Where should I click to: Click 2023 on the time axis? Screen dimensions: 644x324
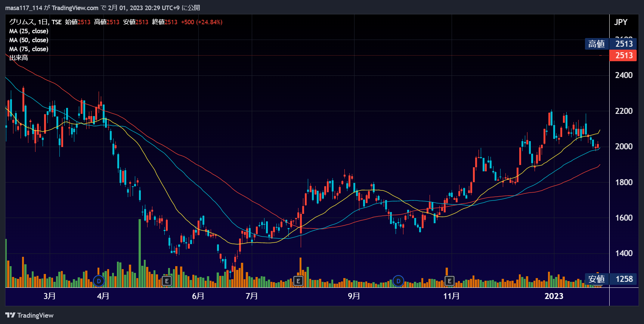click(554, 296)
